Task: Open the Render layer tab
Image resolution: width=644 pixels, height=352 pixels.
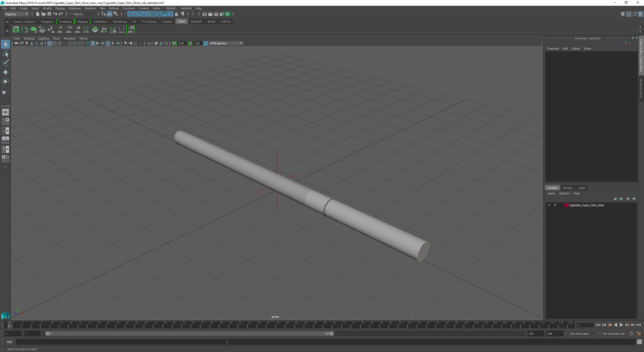Action: click(568, 188)
